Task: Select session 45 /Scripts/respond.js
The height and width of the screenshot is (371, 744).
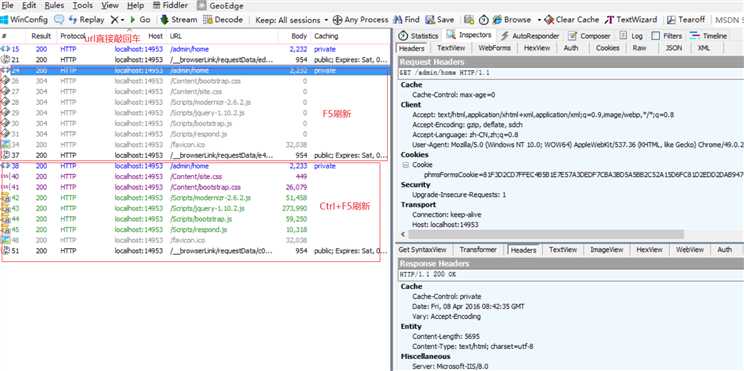Action: 195,230
